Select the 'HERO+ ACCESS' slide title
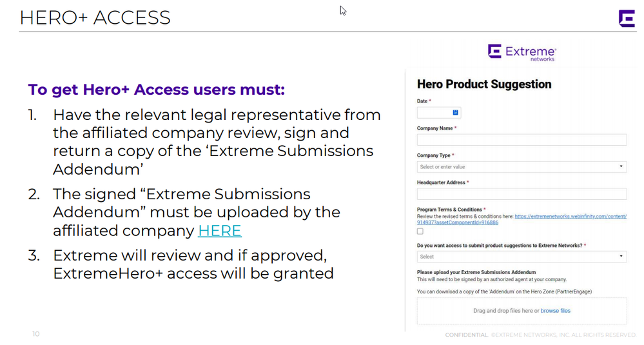Image resolution: width=644 pixels, height=345 pixels. (95, 17)
